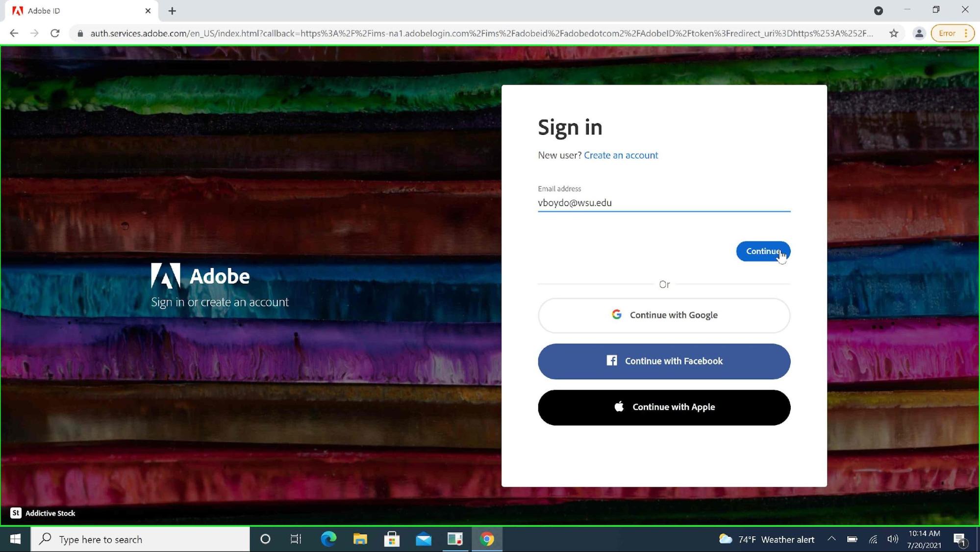
Task: Show hidden system tray icons chevron
Action: coord(831,539)
